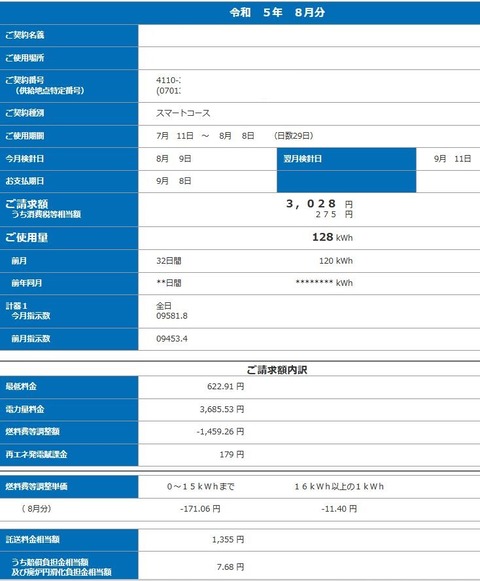Select the billed amount '3,028 円'

coord(320,203)
